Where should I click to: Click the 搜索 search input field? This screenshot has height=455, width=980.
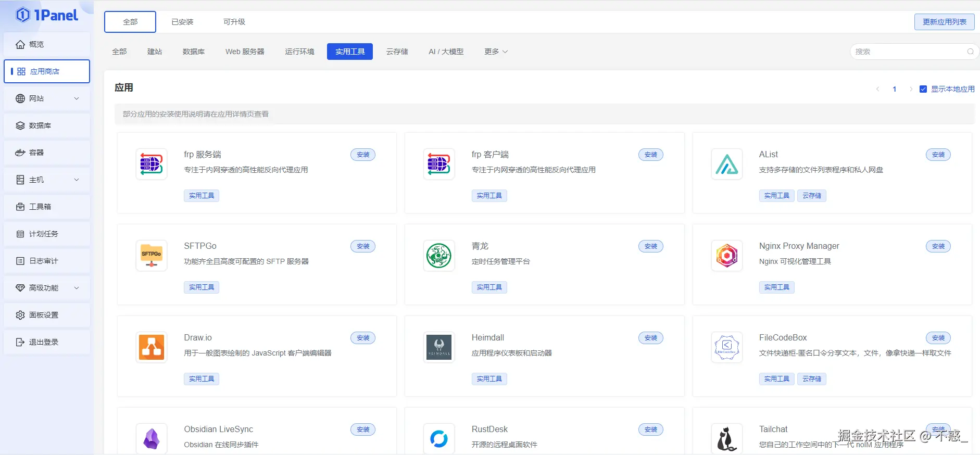click(914, 52)
